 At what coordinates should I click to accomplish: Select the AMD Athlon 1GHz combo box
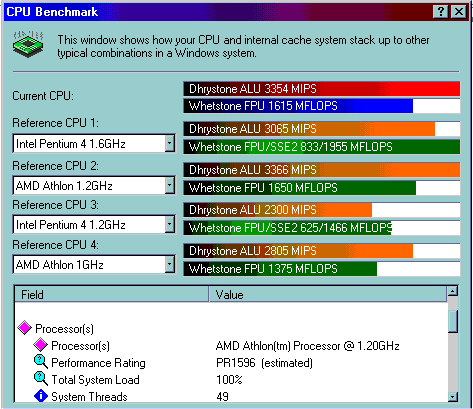click(94, 264)
